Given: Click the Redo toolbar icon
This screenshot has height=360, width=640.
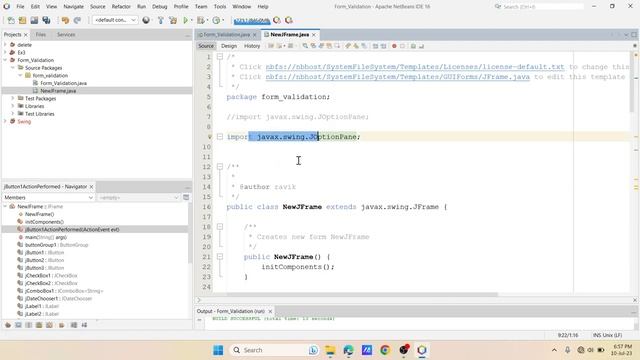Looking at the screenshot, I should point(77,20).
